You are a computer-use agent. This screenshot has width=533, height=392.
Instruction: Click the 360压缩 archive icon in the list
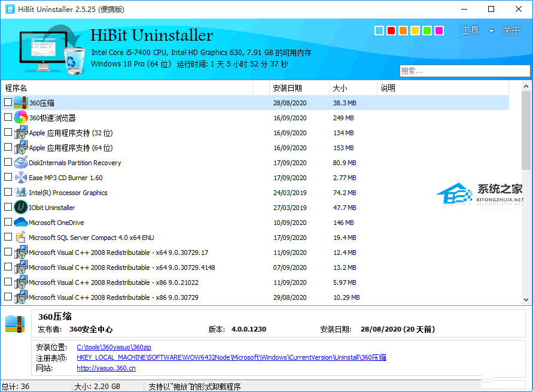pyautogui.click(x=21, y=103)
